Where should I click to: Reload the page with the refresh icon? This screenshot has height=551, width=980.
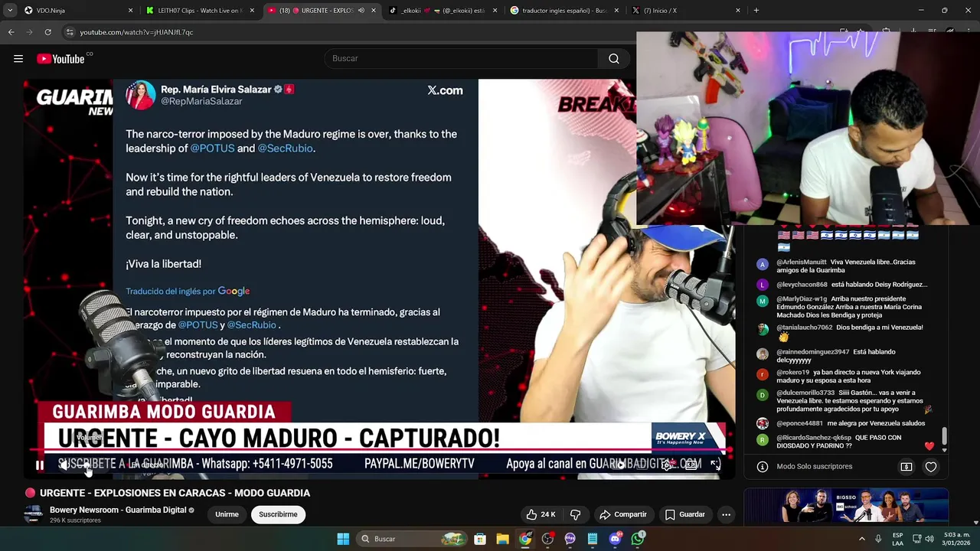point(47,32)
